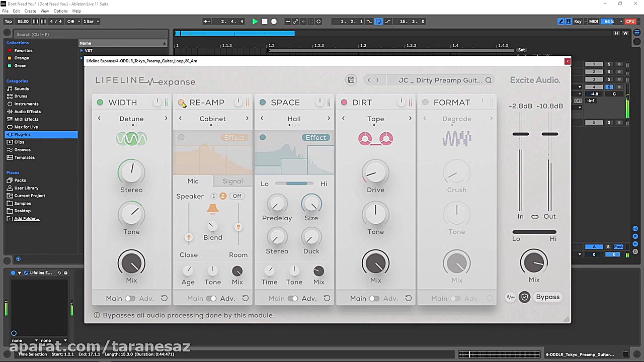This screenshot has width=644, height=362.
Task: Click the Out level fader handle
Action: pyautogui.click(x=550, y=134)
